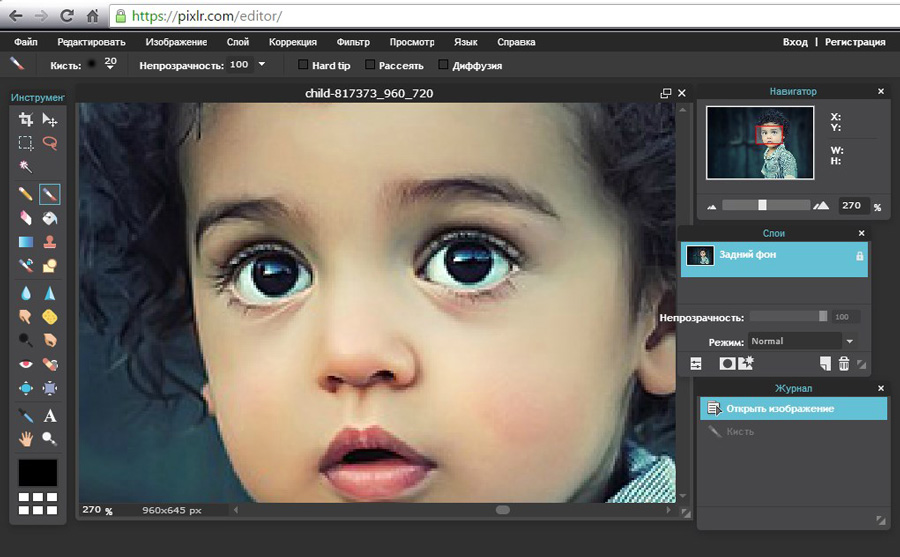900x557 pixels.
Task: Choose the Text tool
Action: (49, 415)
